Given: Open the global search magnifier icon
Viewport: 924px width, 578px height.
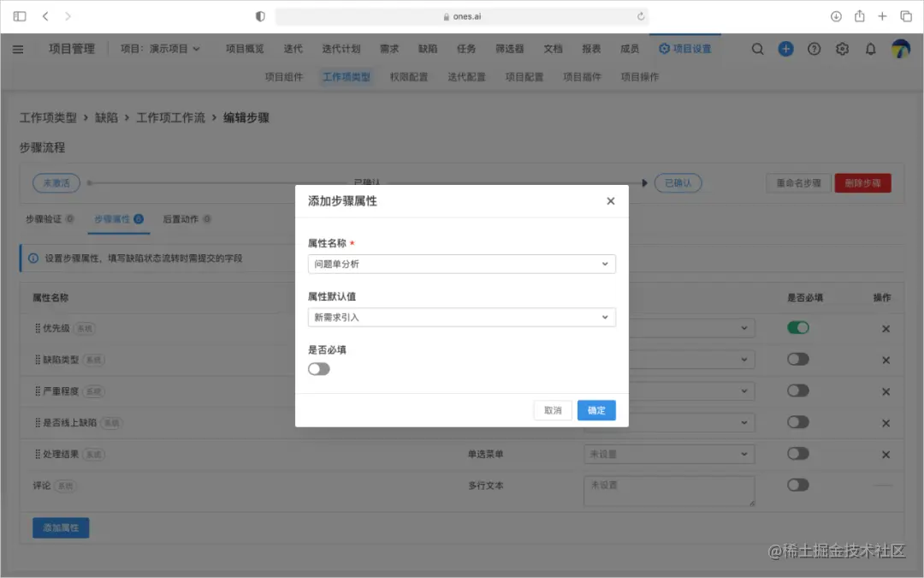Looking at the screenshot, I should click(x=757, y=49).
